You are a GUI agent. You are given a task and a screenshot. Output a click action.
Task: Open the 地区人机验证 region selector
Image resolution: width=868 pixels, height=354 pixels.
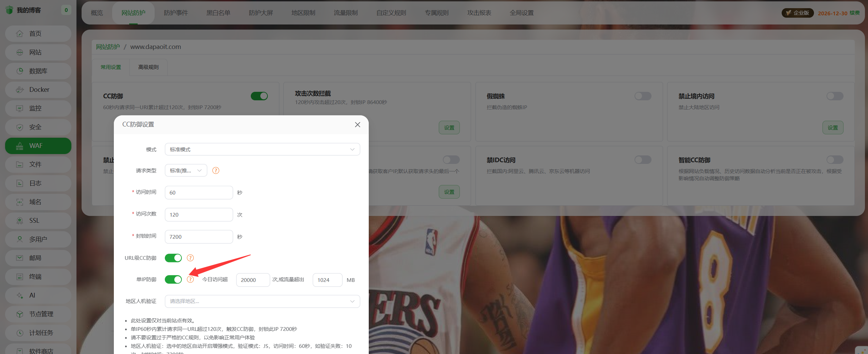pyautogui.click(x=262, y=301)
